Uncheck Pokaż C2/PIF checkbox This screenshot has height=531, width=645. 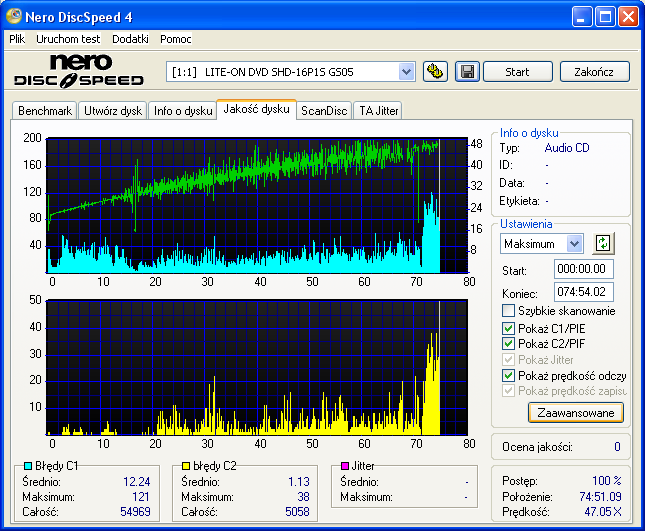[508, 343]
